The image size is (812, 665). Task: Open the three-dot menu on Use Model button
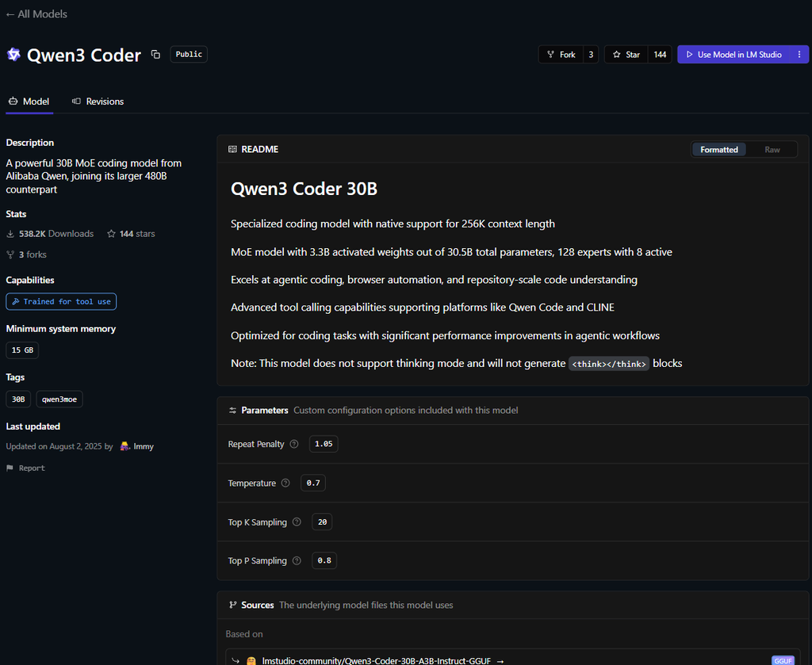tap(799, 55)
